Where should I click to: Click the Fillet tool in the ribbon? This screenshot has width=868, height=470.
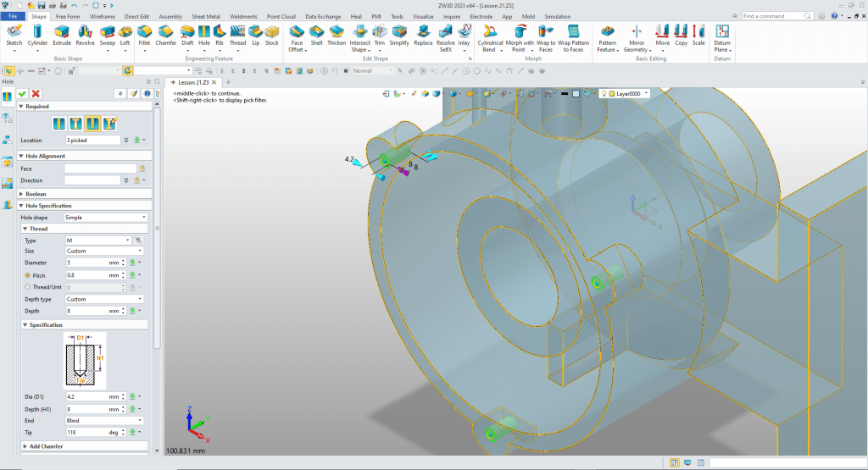click(144, 35)
